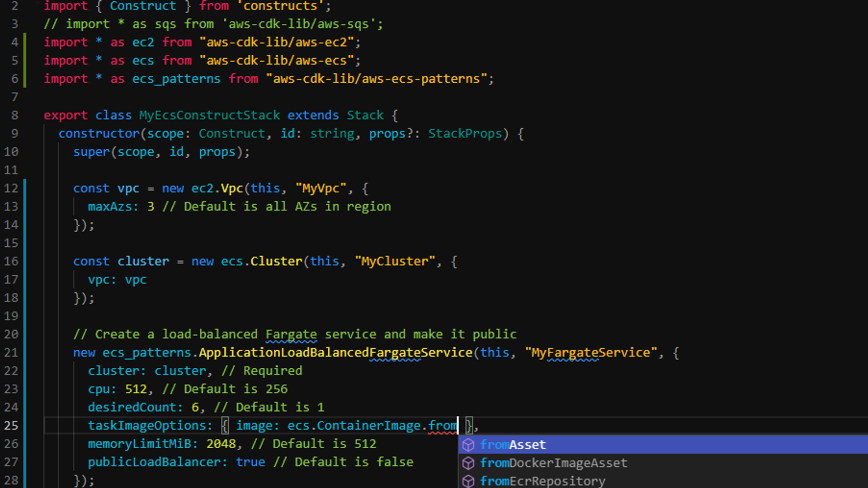Click the memoryLimitMiB property name
Image resolution: width=868 pixels, height=488 pixels.
[139, 444]
